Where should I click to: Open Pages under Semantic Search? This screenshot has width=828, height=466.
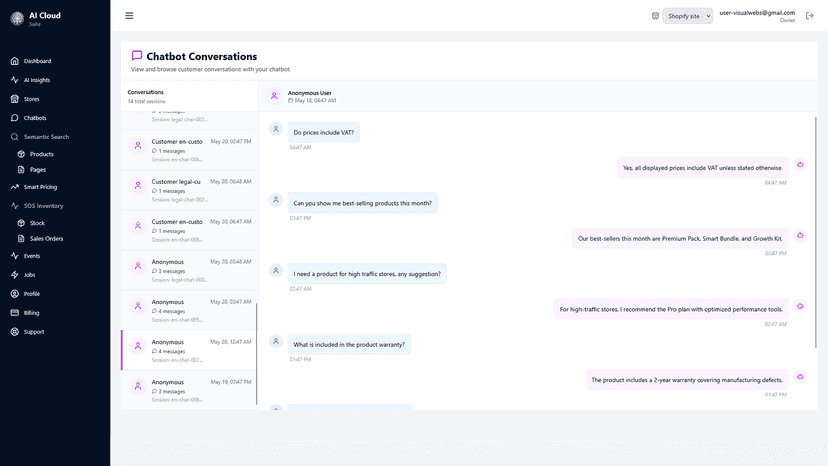[x=37, y=170]
